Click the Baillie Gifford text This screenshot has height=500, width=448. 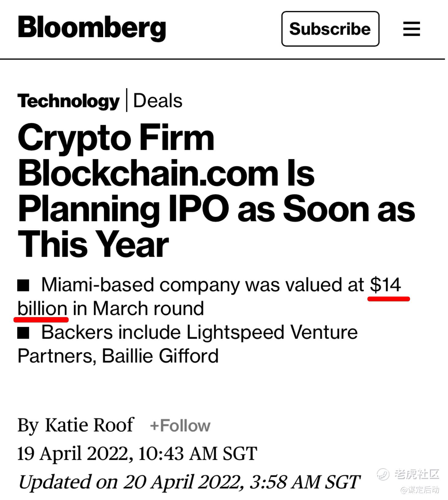160,356
